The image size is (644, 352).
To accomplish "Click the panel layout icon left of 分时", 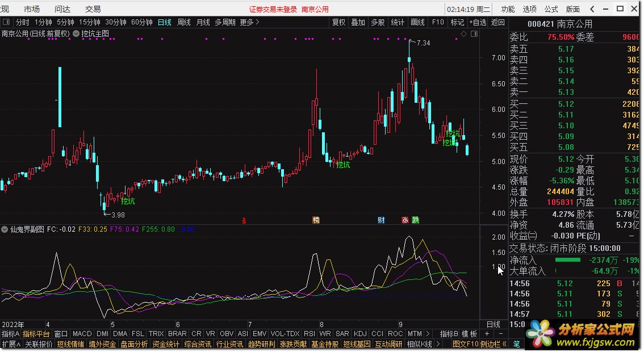I will click(x=6, y=22).
